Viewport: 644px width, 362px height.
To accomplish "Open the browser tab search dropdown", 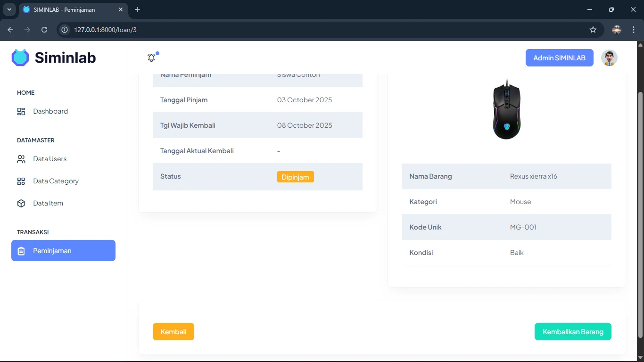I will pos(9,9).
